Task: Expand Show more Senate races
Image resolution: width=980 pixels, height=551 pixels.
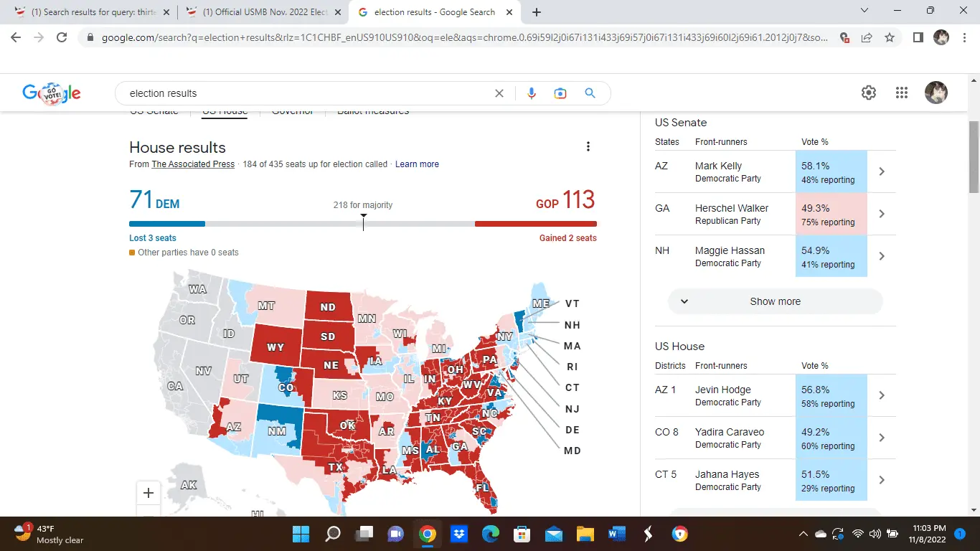Action: [x=775, y=301]
